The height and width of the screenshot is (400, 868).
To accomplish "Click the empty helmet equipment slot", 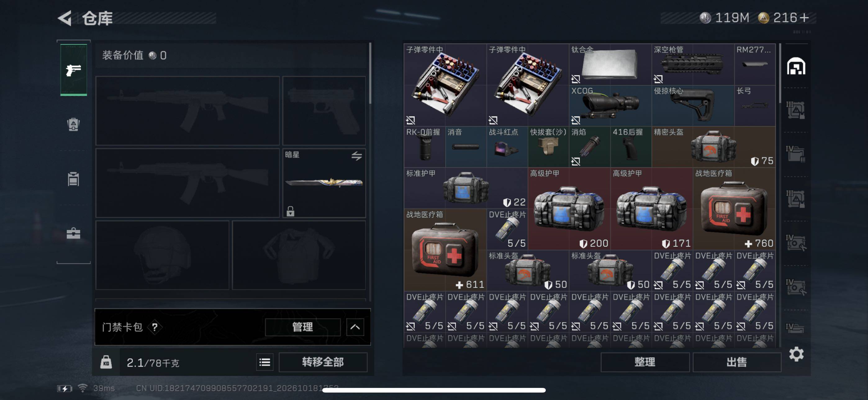I will [x=162, y=255].
